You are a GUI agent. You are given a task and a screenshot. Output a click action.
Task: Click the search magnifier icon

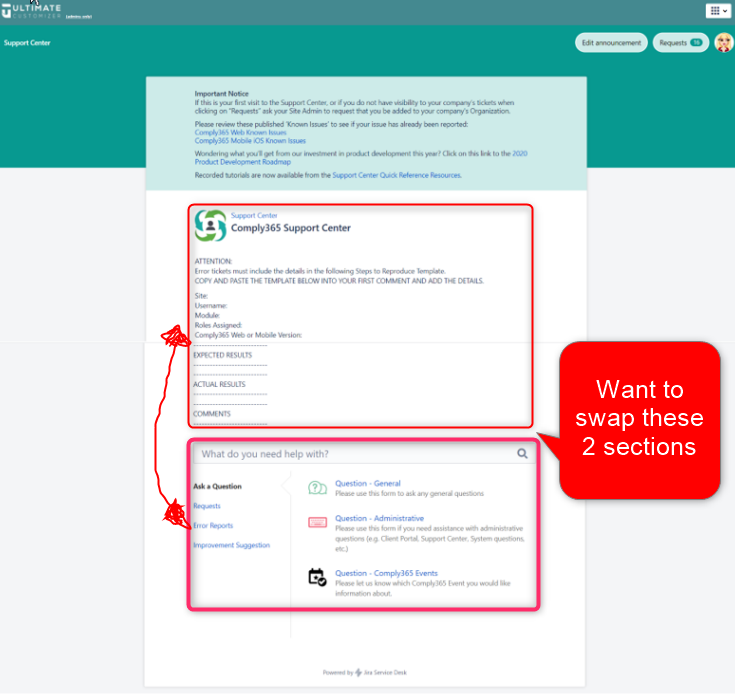click(x=522, y=453)
